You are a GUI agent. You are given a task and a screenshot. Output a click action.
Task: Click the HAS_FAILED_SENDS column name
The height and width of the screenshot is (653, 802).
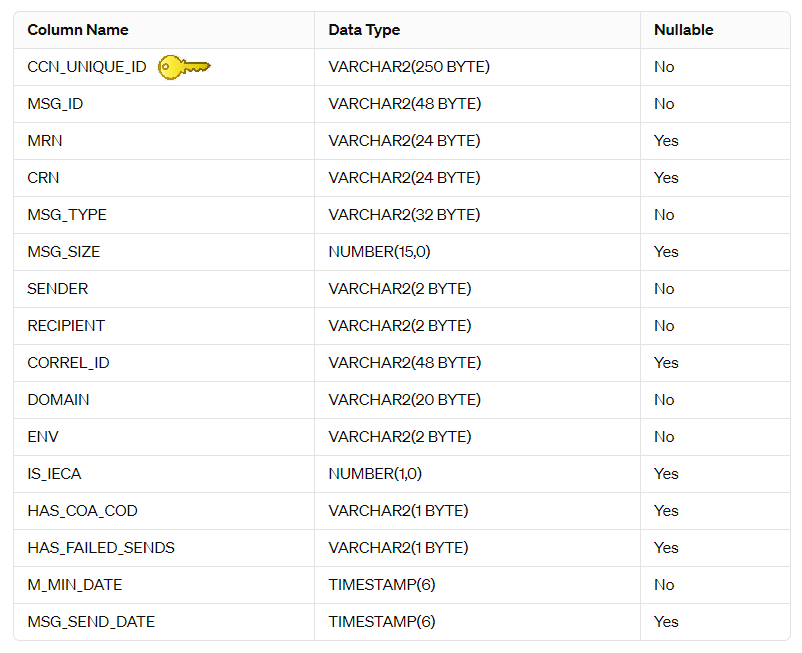point(101,548)
